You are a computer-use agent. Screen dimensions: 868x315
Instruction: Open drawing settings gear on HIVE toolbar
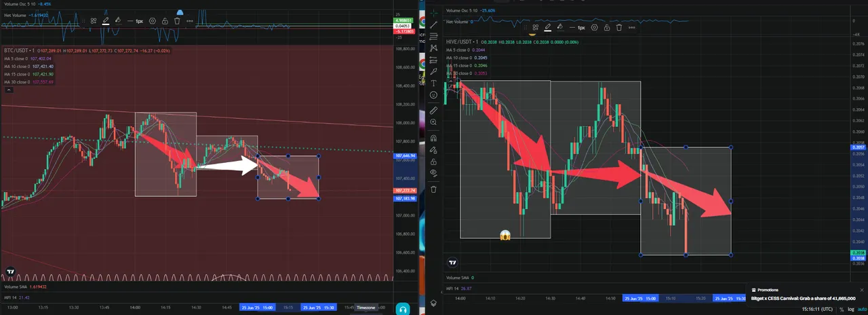595,27
